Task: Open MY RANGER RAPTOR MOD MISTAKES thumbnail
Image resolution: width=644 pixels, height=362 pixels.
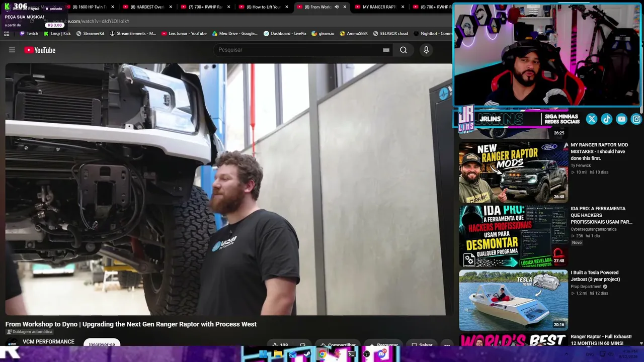Action: tap(514, 172)
